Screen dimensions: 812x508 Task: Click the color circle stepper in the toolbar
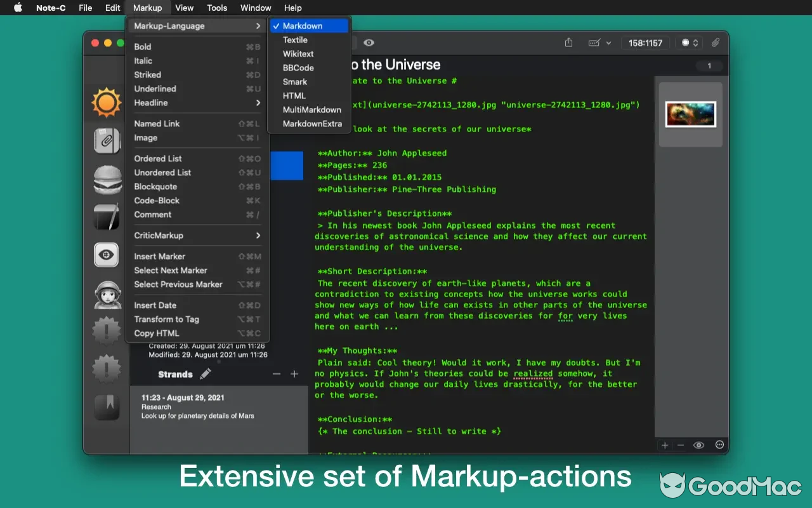click(x=690, y=43)
